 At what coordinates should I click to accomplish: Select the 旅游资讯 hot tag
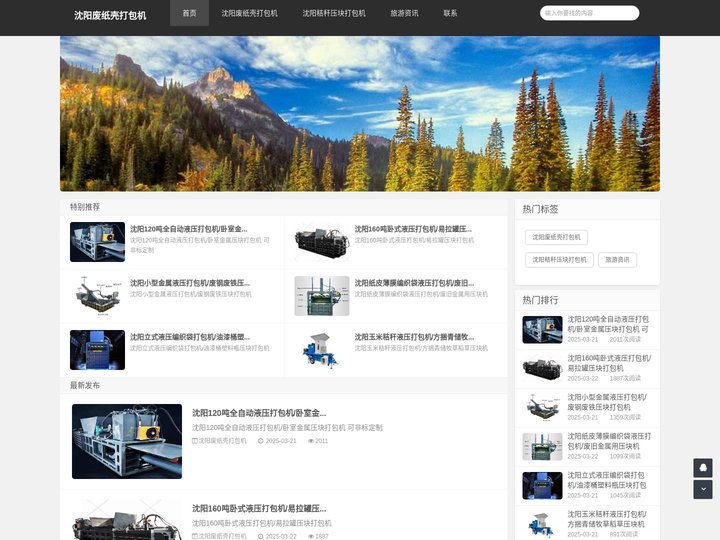click(x=617, y=260)
